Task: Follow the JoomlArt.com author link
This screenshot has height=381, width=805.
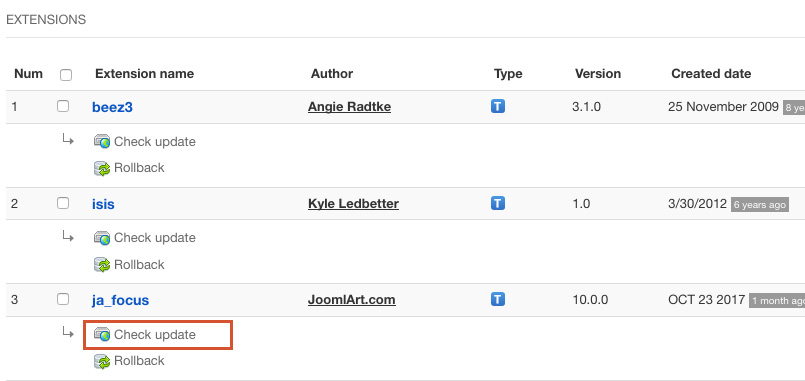Action: (x=352, y=300)
